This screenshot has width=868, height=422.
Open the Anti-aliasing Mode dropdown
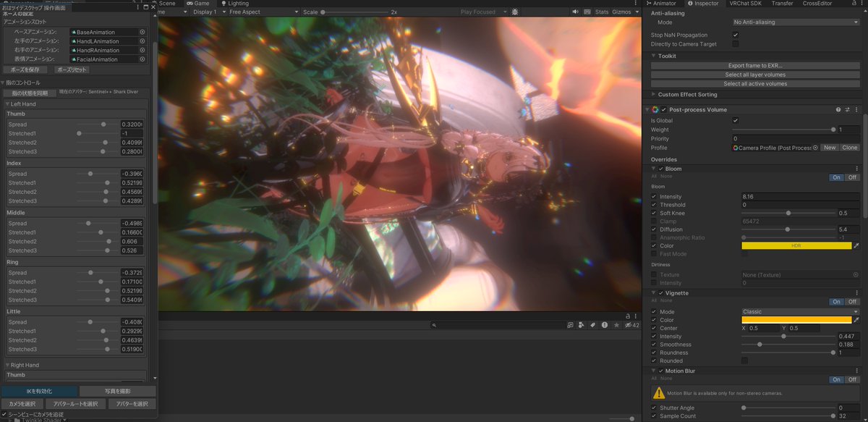(x=795, y=22)
